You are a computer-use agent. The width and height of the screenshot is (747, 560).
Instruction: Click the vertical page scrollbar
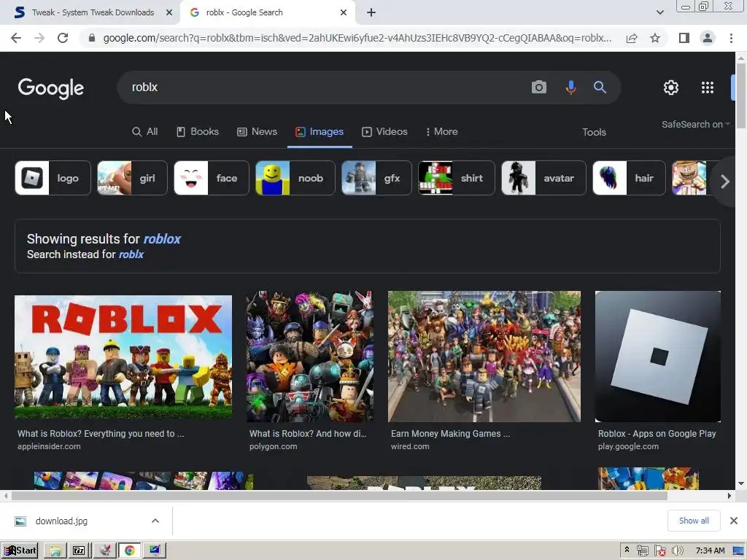click(741, 96)
